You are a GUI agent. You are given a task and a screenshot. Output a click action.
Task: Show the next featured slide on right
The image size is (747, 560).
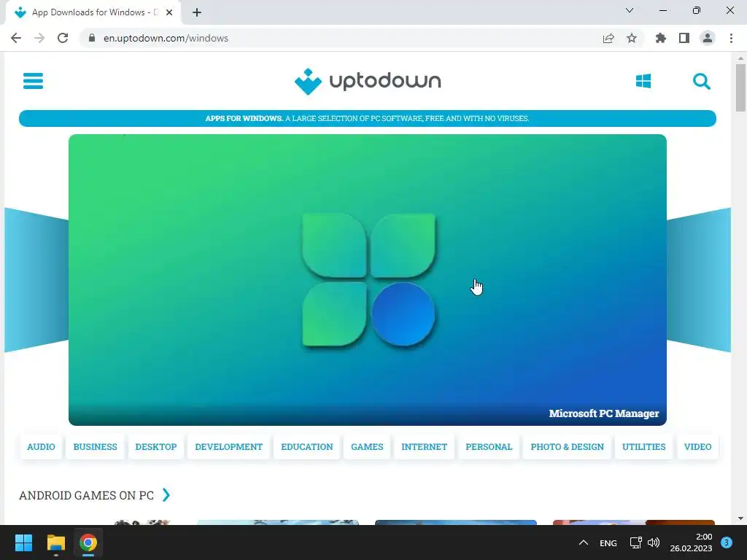click(698, 280)
